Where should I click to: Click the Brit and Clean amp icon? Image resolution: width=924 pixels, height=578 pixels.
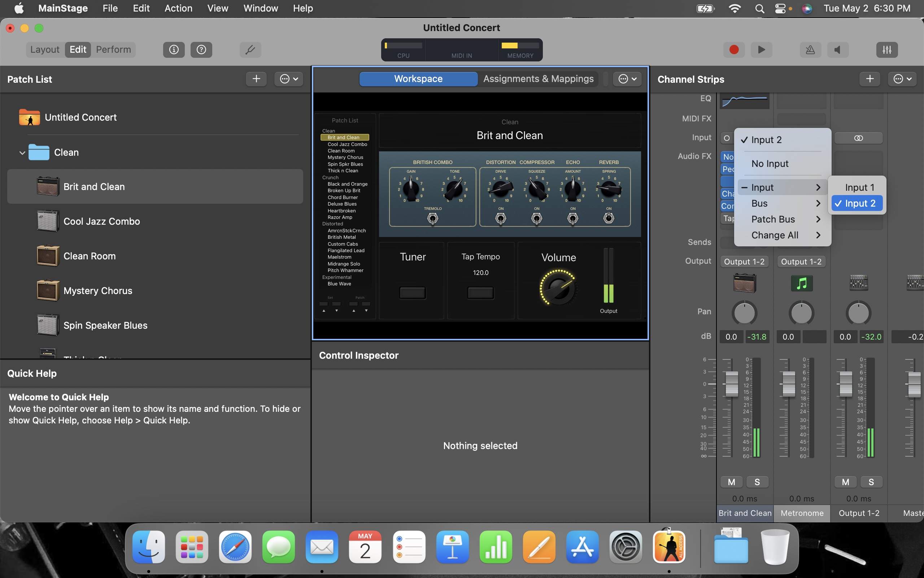click(x=48, y=186)
